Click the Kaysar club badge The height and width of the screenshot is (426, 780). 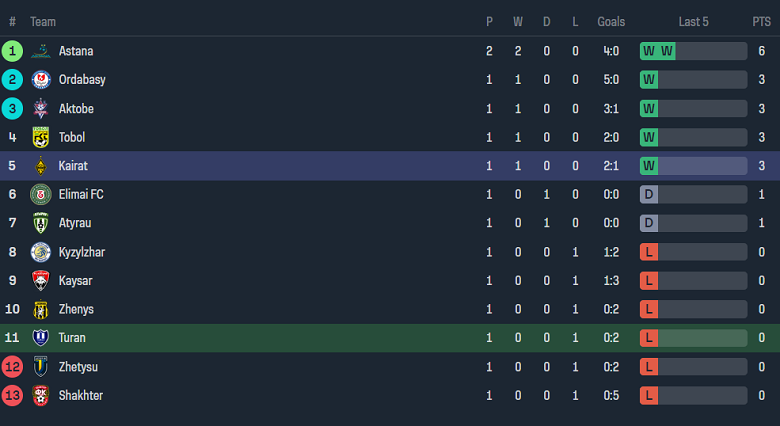coord(41,281)
